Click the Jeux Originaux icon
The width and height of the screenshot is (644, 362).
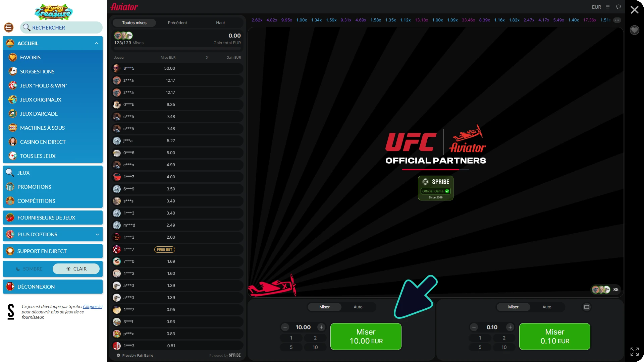click(x=13, y=100)
